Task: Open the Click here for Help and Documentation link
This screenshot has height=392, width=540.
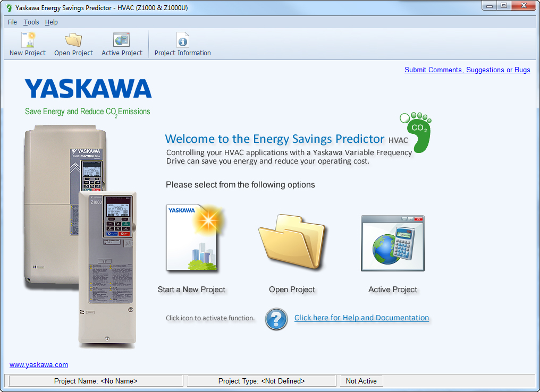Action: [361, 318]
